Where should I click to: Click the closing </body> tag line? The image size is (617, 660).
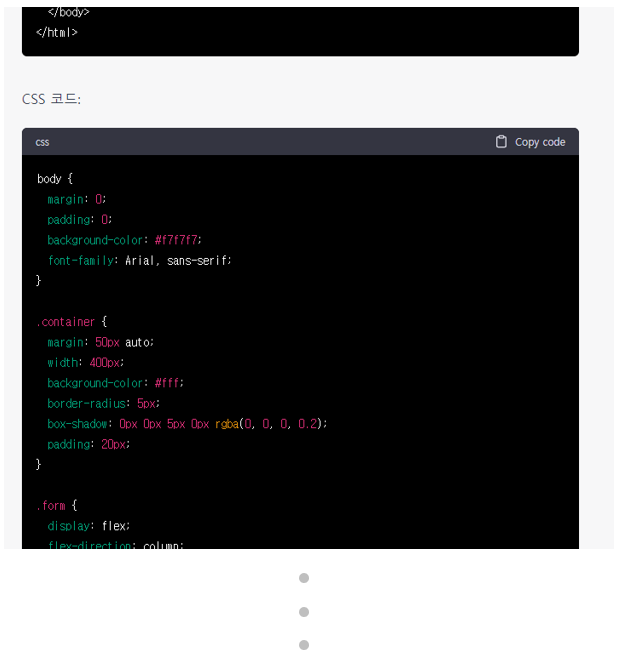68,12
